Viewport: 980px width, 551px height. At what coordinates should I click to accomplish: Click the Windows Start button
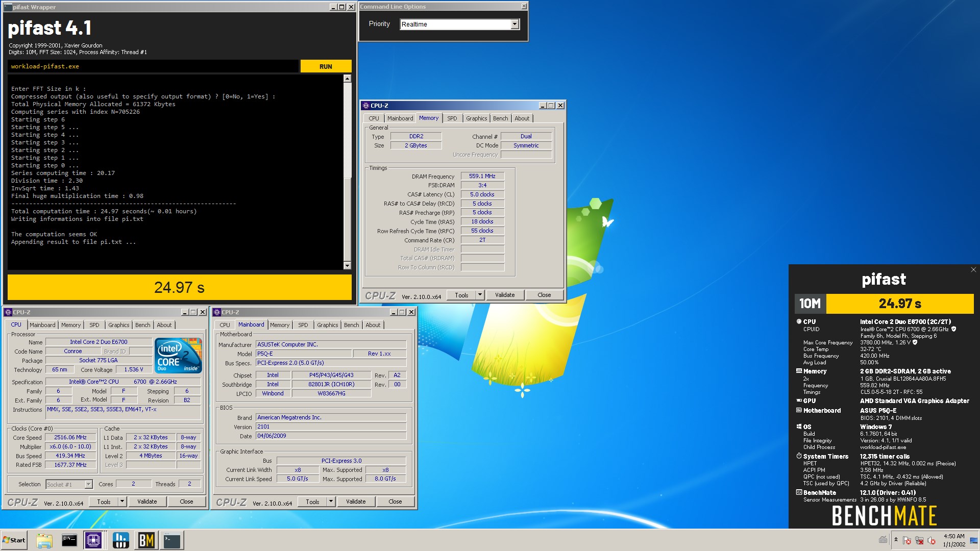click(14, 540)
